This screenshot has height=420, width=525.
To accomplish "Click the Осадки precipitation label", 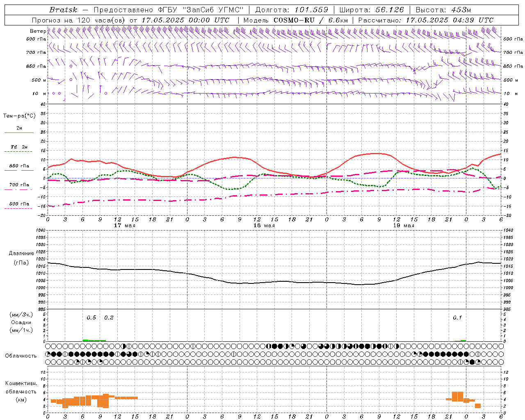I will tap(21, 322).
